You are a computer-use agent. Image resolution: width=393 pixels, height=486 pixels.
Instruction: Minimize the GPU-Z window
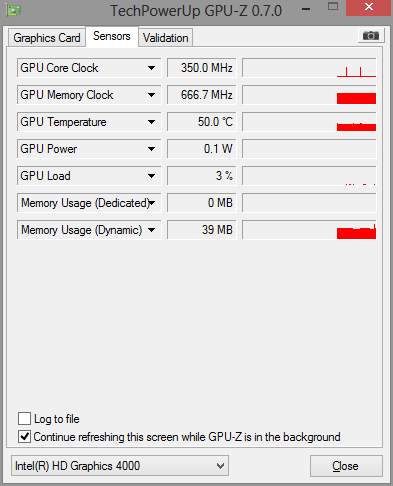[x=306, y=9]
